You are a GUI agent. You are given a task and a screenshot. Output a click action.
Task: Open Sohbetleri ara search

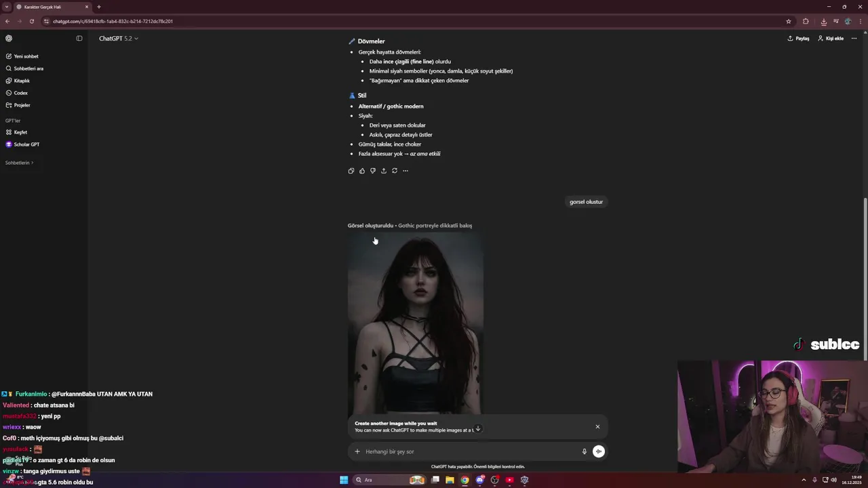(x=28, y=68)
